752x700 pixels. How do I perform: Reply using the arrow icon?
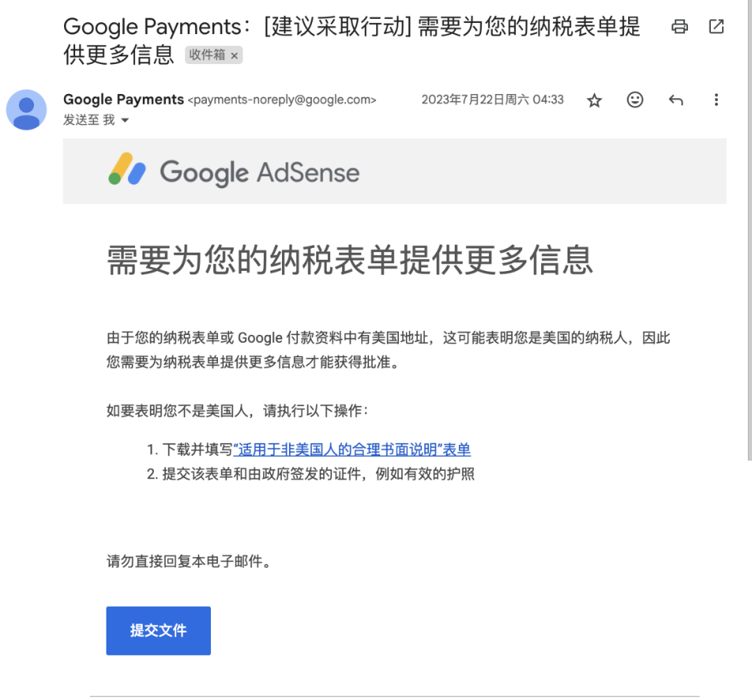675,100
